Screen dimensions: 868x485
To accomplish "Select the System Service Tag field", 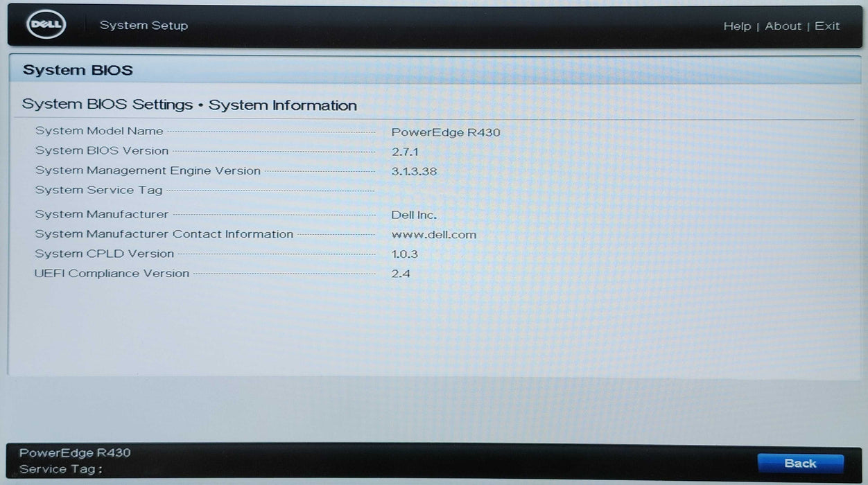I will pyautogui.click(x=98, y=190).
